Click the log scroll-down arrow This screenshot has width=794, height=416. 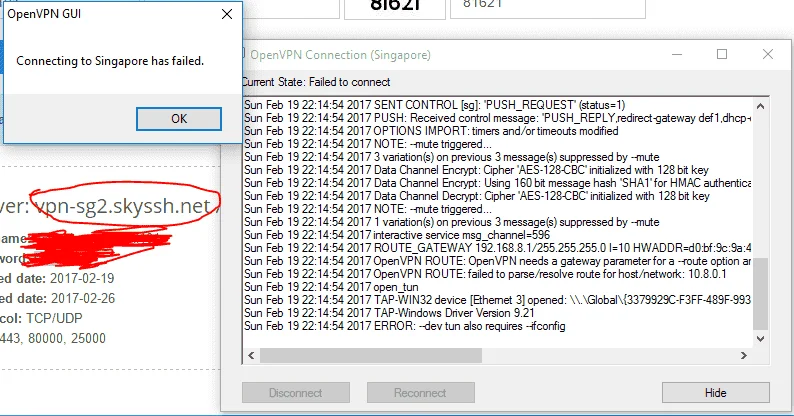(760, 339)
